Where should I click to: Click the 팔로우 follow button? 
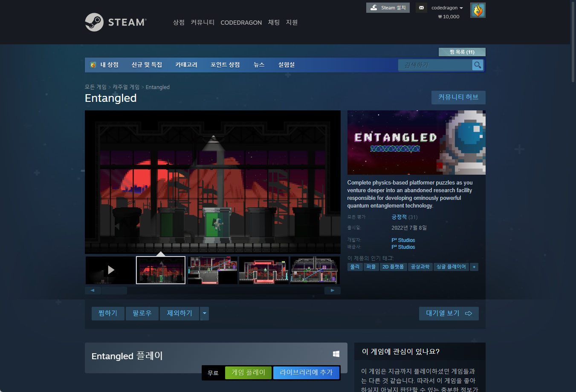click(142, 314)
